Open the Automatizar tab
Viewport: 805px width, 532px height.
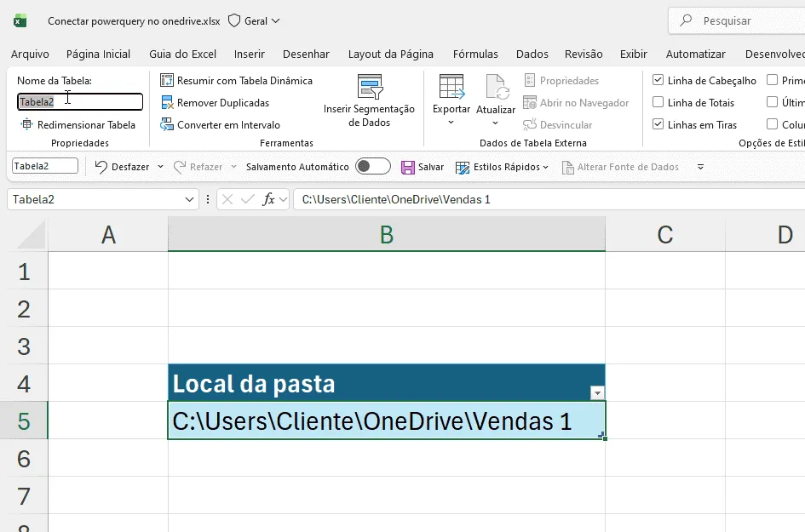tap(696, 54)
